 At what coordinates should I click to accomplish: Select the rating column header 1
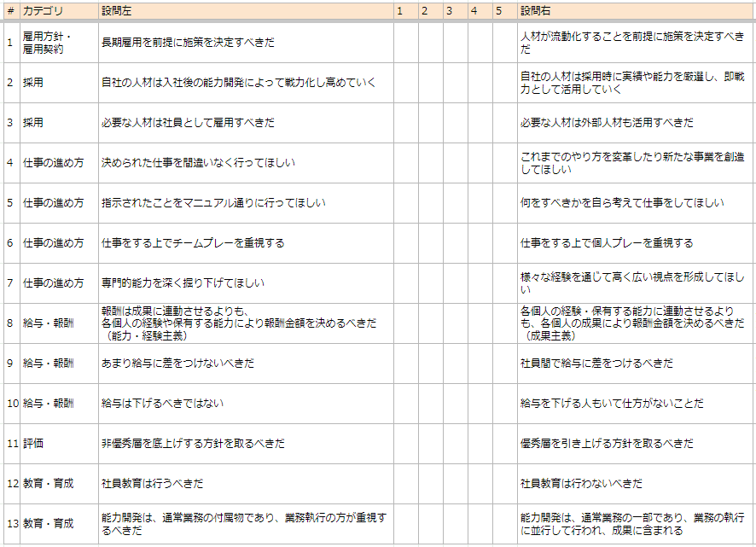(406, 11)
